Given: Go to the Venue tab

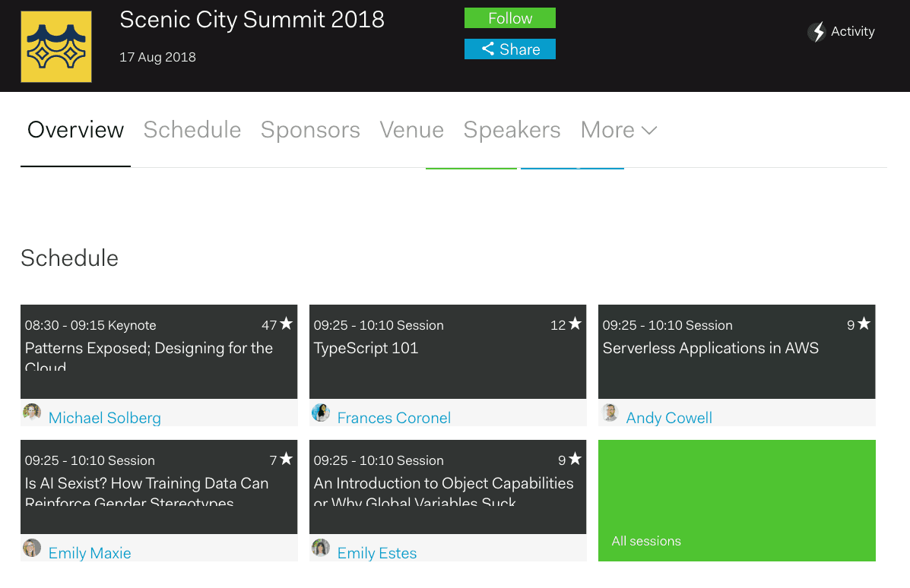Looking at the screenshot, I should (411, 130).
